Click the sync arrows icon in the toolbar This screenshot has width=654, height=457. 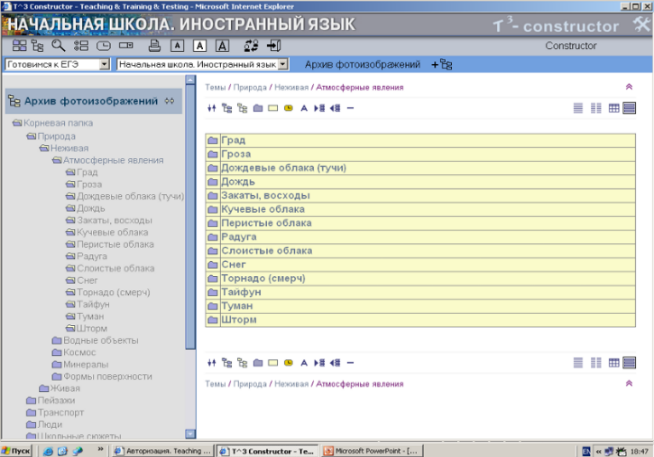[250, 46]
